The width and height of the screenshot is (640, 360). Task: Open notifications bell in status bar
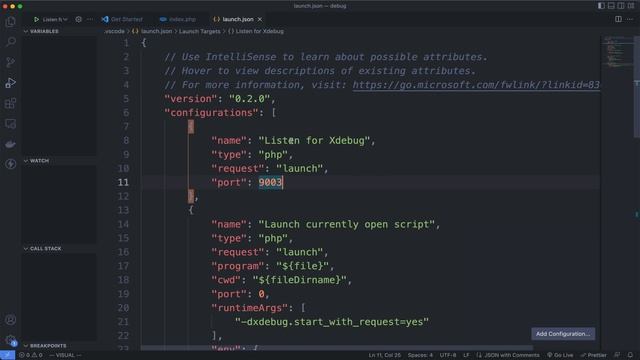[x=630, y=355]
